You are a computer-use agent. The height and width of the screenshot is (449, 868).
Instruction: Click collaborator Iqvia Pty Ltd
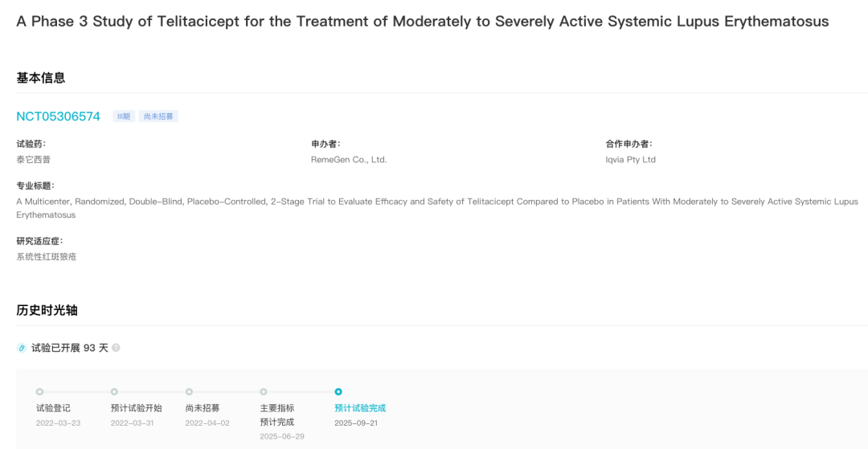point(631,160)
